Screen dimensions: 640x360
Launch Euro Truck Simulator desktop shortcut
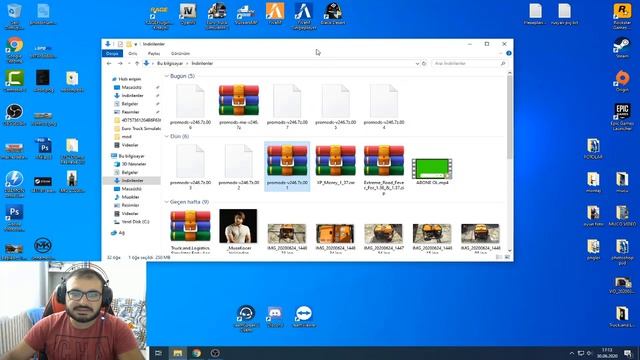(216, 16)
